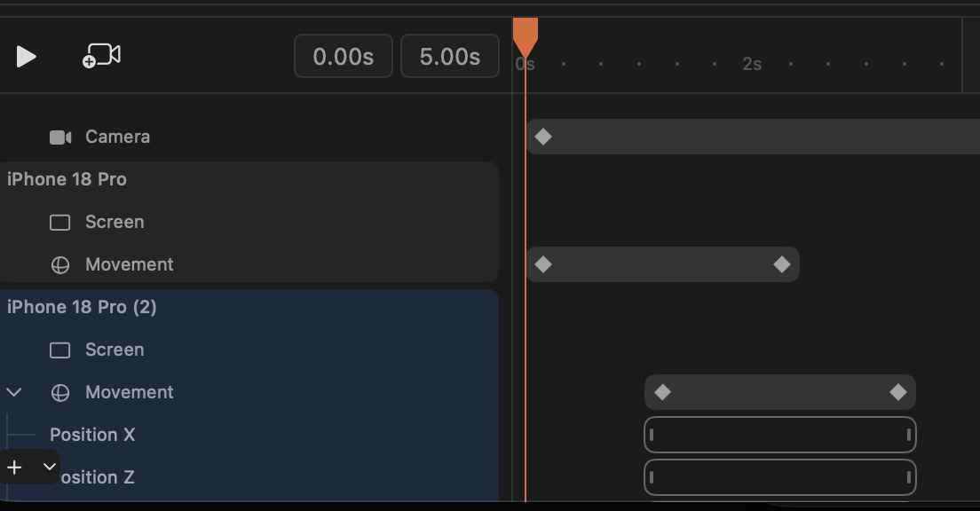Click the orange playhead marker

click(x=525, y=36)
